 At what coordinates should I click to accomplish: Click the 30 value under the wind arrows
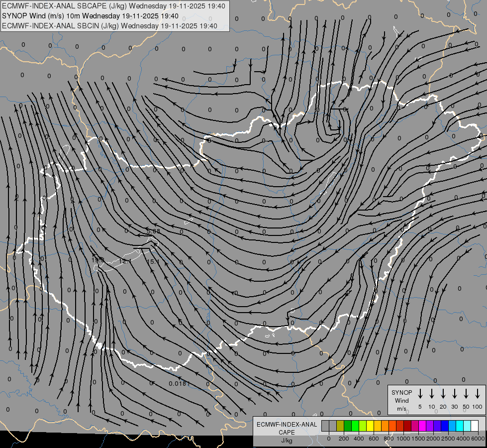[454, 407]
